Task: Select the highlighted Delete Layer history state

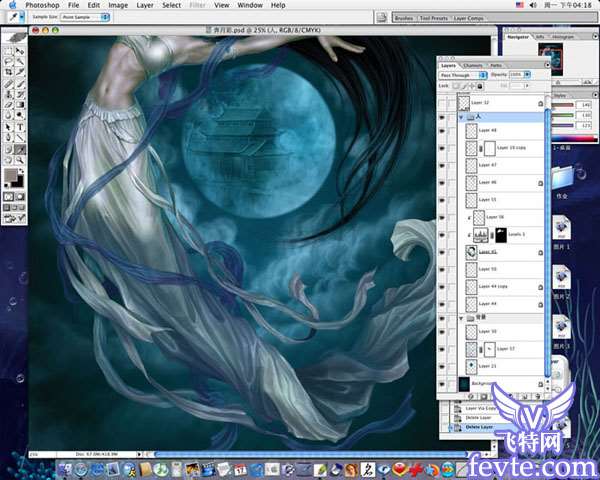Action: click(478, 427)
